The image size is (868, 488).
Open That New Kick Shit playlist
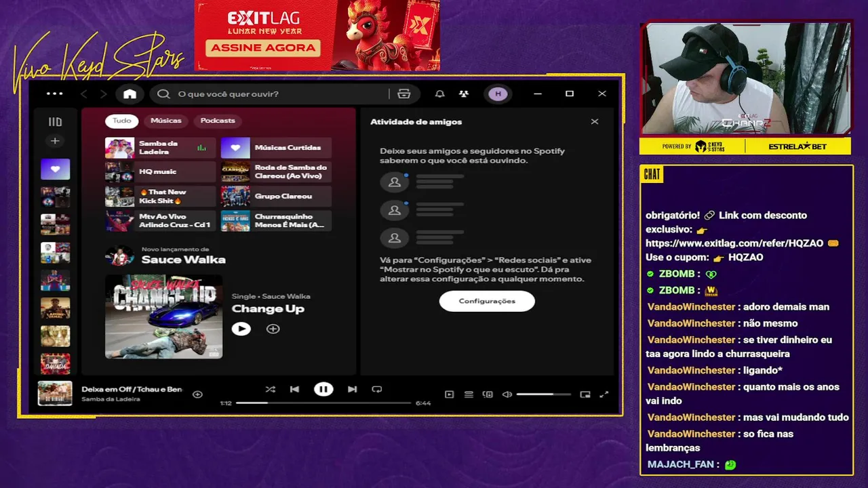(161, 197)
